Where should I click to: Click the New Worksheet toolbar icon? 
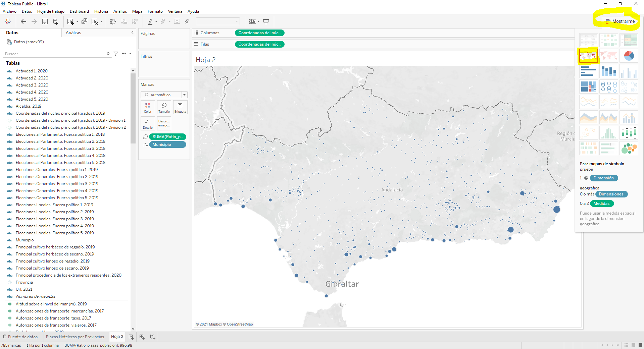point(70,21)
